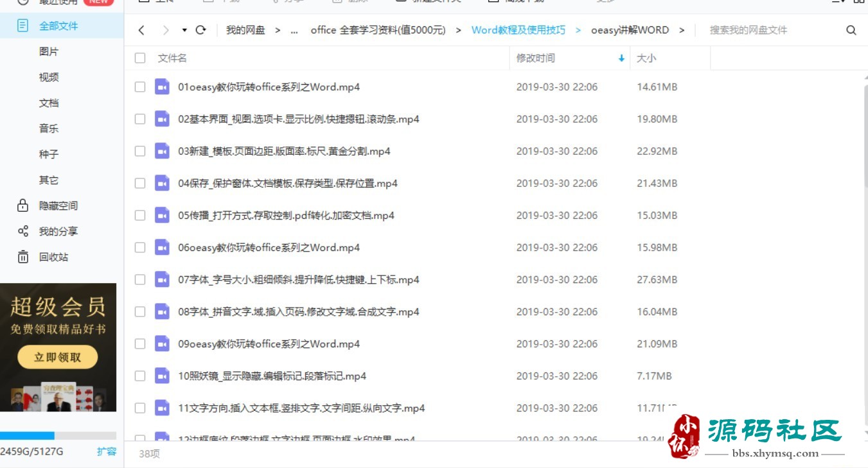Go to 我的网盘 breadcrumb

coord(245,30)
